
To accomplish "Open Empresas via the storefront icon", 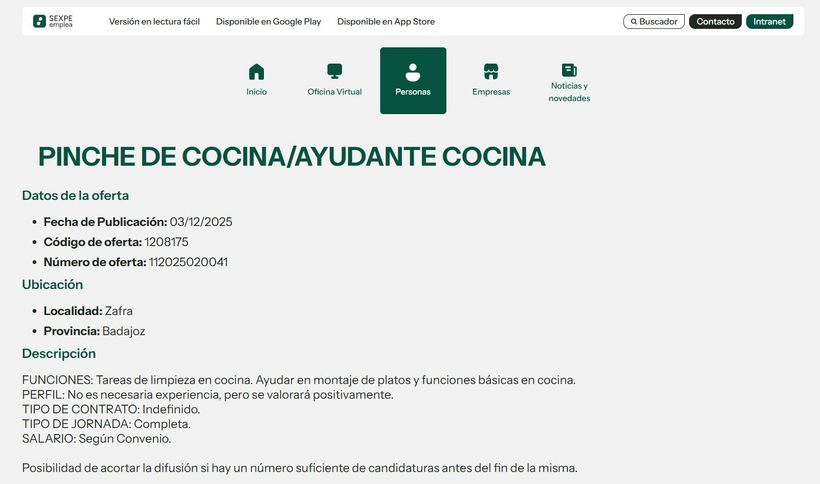I will click(491, 72).
